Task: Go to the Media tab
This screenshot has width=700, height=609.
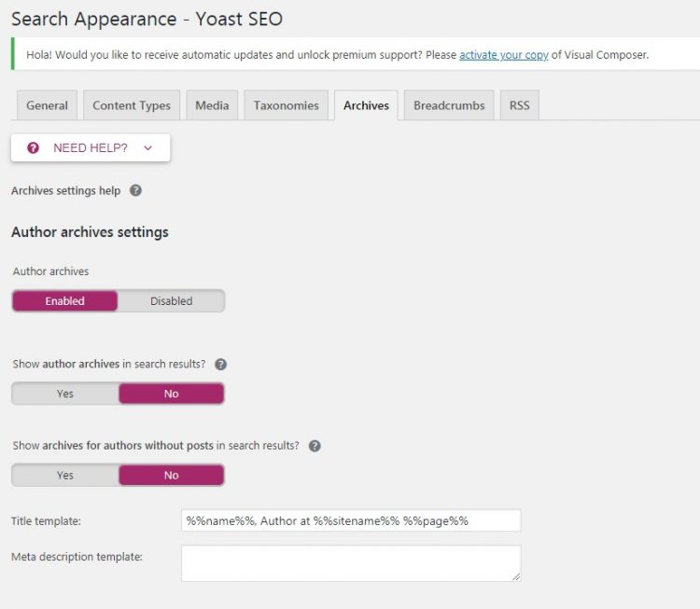Action: (x=212, y=105)
